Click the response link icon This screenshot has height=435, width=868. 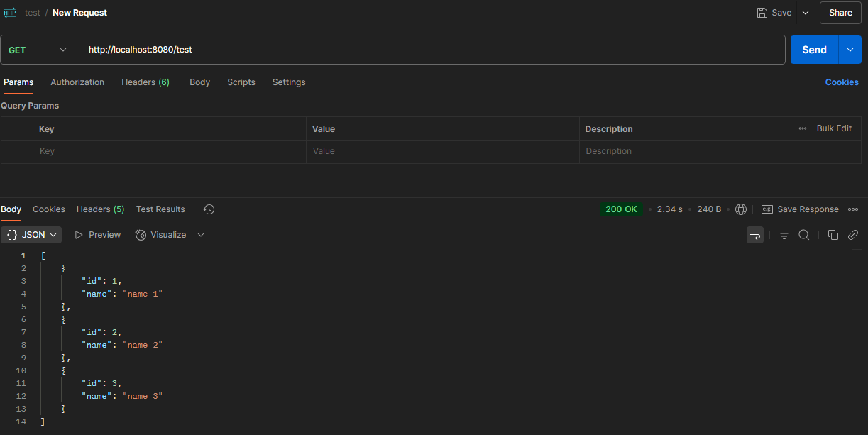[853, 235]
